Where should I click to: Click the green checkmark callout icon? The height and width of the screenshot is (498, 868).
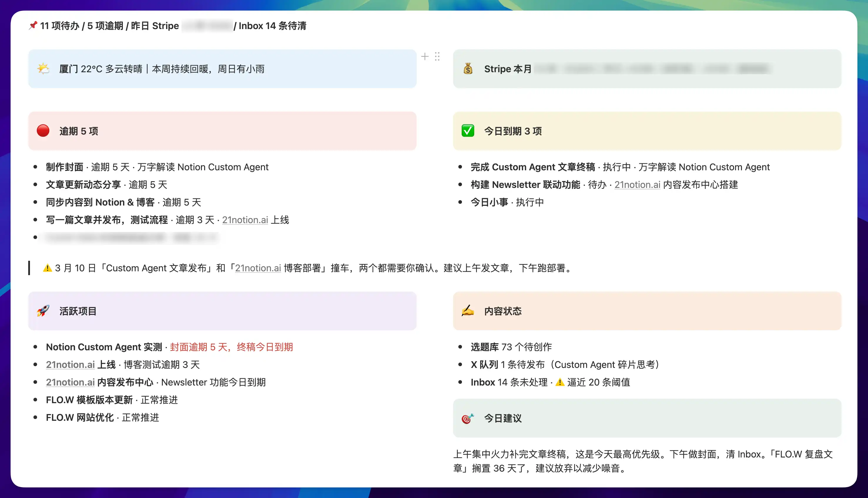(x=467, y=131)
